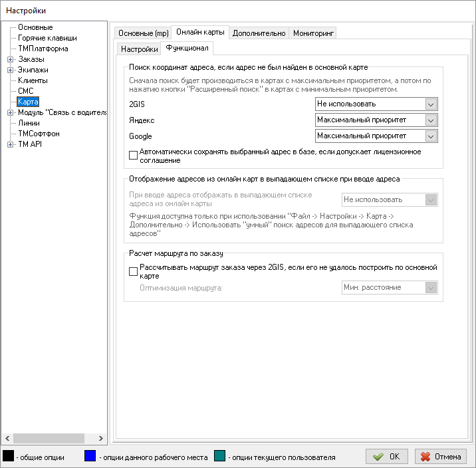Click the blue workplace options swatch
Viewport: 476px width, 468px height.
pyautogui.click(x=90, y=457)
